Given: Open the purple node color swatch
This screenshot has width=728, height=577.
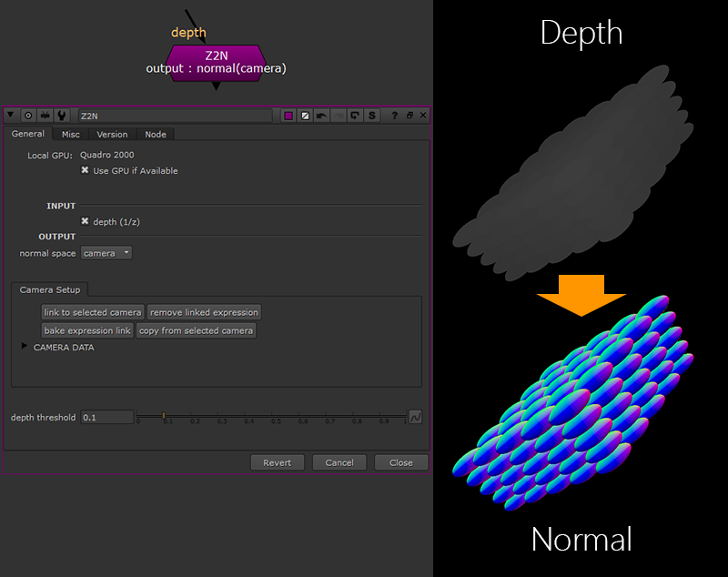Looking at the screenshot, I should click(288, 116).
